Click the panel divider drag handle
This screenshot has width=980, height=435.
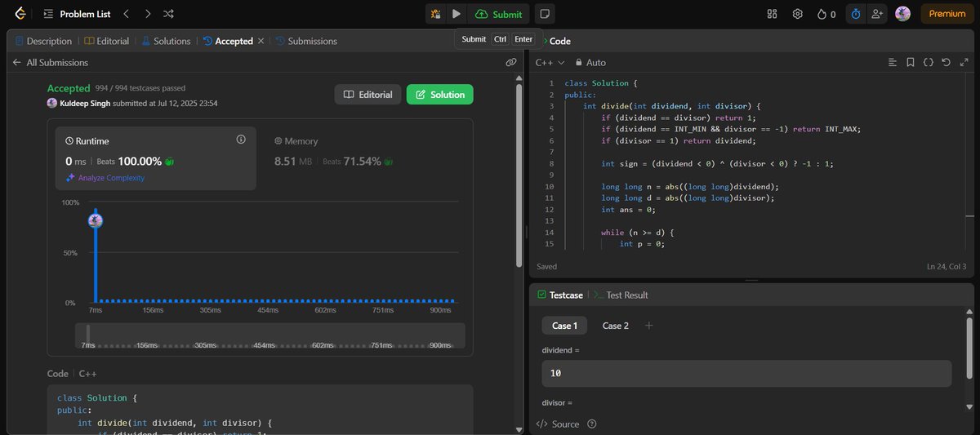(527, 232)
